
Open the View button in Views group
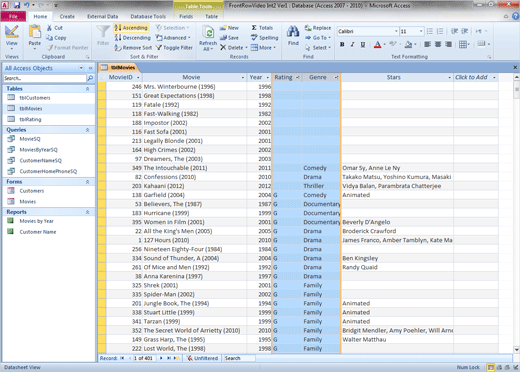[x=12, y=36]
